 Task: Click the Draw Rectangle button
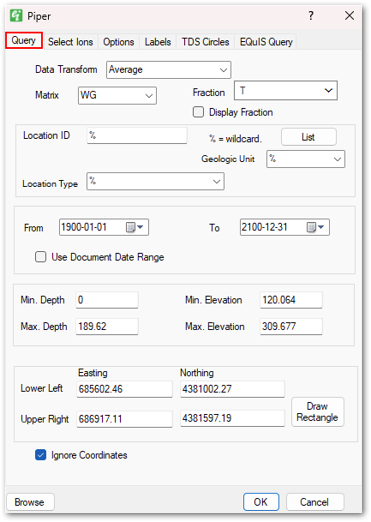click(317, 412)
